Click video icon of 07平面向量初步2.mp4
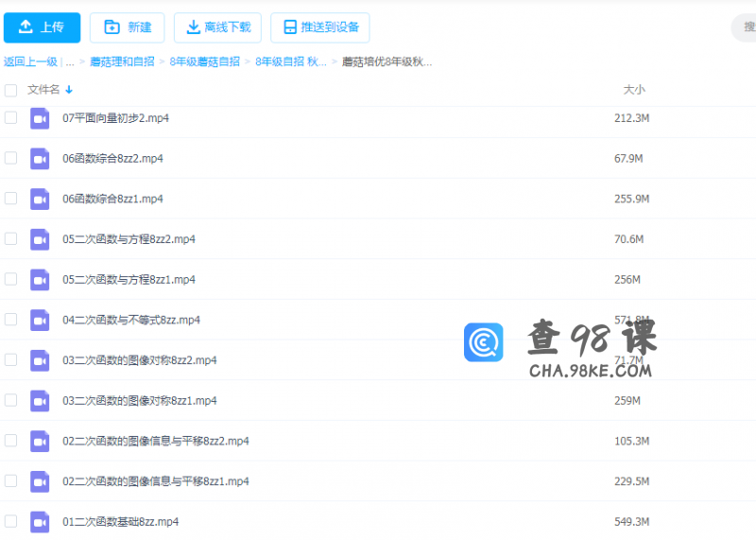This screenshot has width=756, height=540. coord(40,118)
